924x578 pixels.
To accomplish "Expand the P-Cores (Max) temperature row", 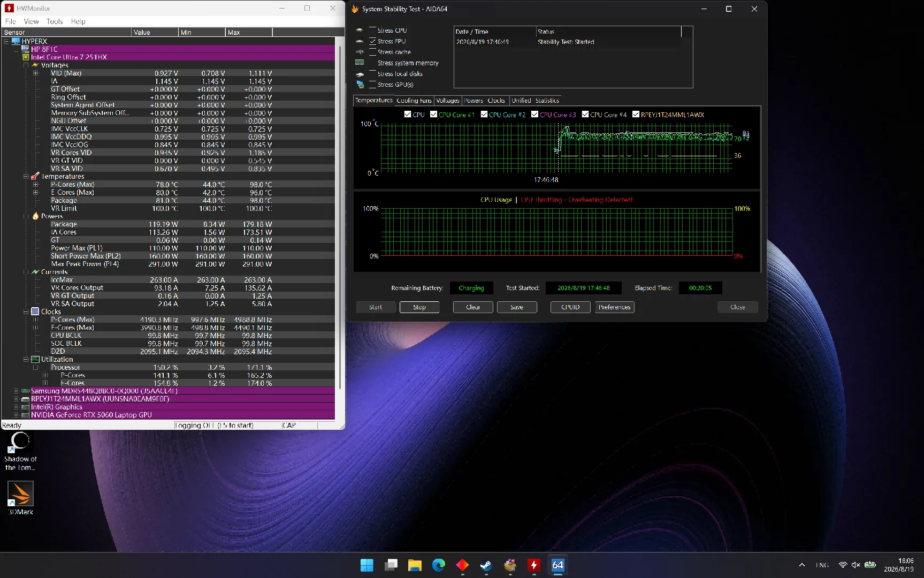I will tap(36, 185).
